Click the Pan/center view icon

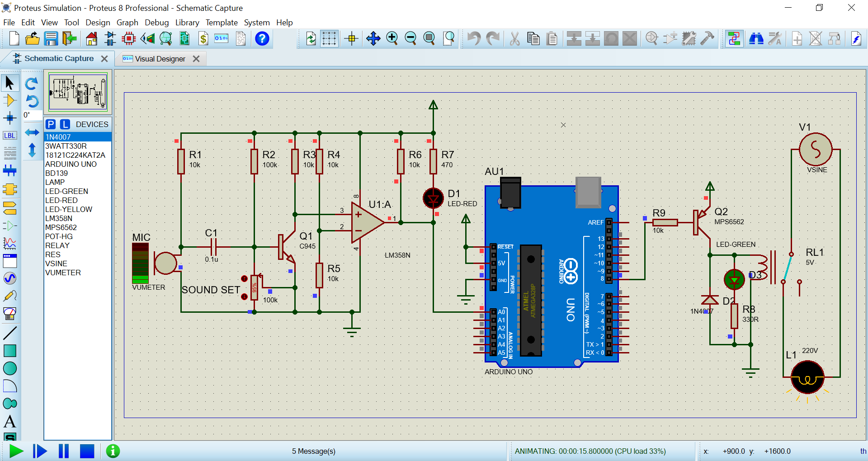(373, 39)
